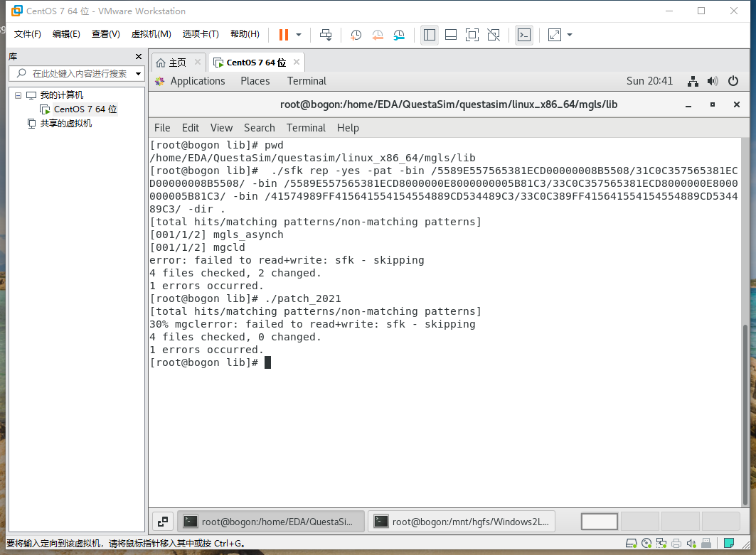Open the 帮助(H) menu
Screen dimensions: 756x555
(x=245, y=33)
